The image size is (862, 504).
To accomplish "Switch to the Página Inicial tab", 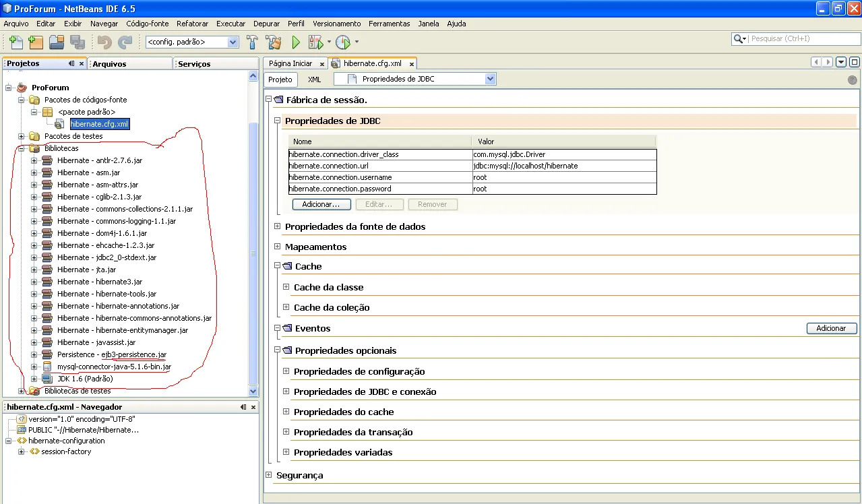I will (x=290, y=63).
